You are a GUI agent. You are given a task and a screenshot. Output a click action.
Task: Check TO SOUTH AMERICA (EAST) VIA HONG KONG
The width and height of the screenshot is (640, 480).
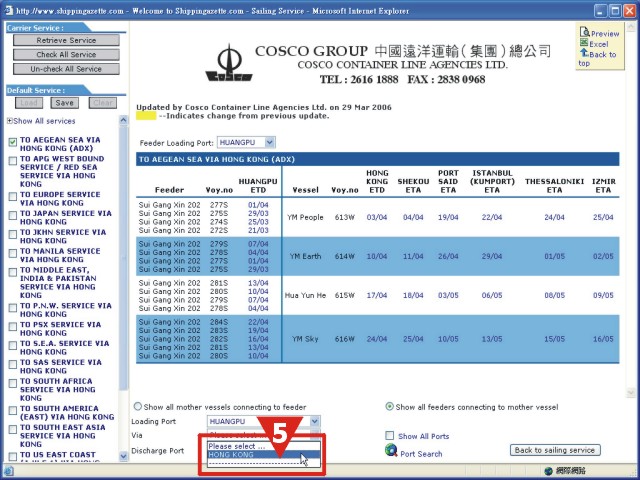point(13,410)
